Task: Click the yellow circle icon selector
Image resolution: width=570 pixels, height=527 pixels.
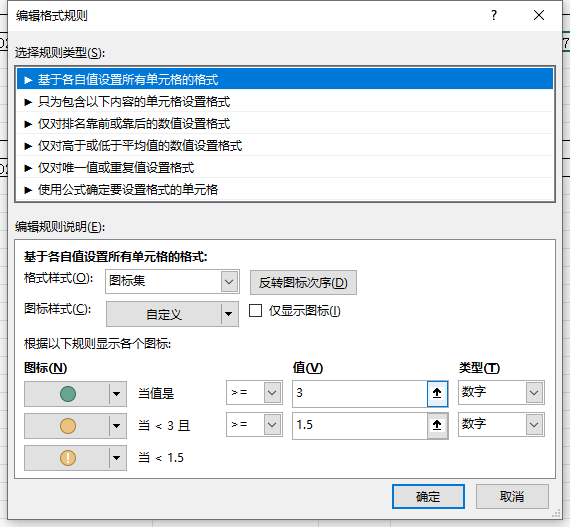Action: (x=75, y=426)
